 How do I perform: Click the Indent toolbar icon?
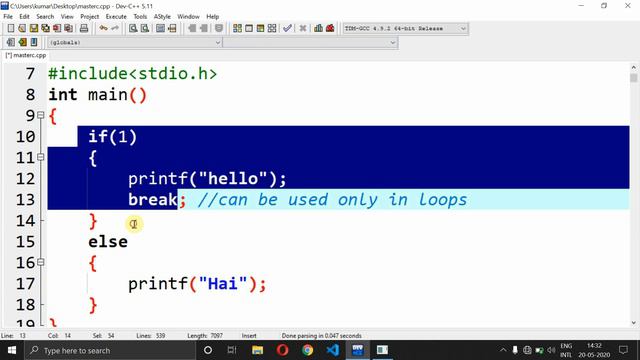coord(192,28)
